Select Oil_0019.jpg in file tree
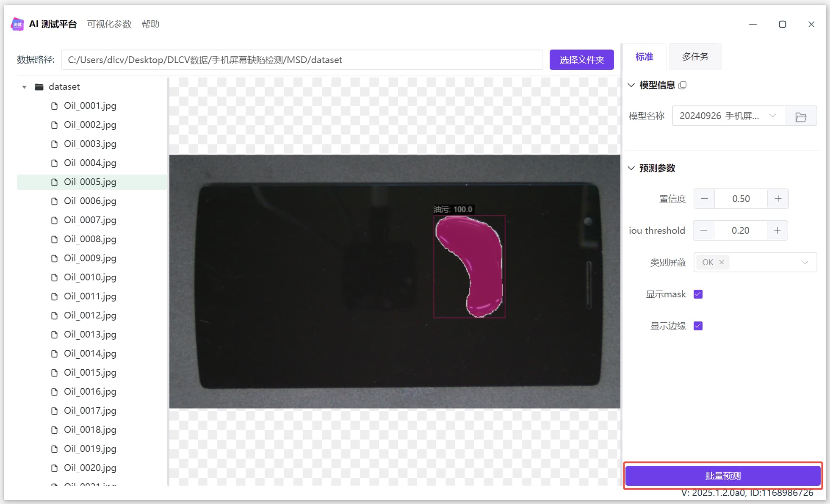This screenshot has width=830, height=504. click(90, 449)
